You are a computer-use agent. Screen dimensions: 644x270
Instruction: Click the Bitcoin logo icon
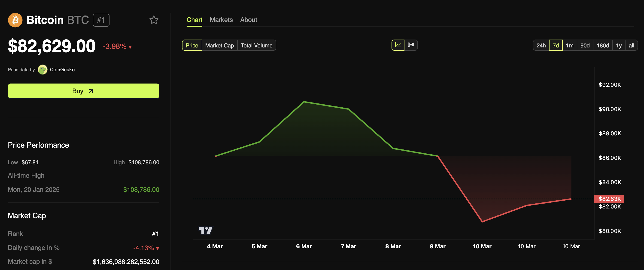[15, 20]
